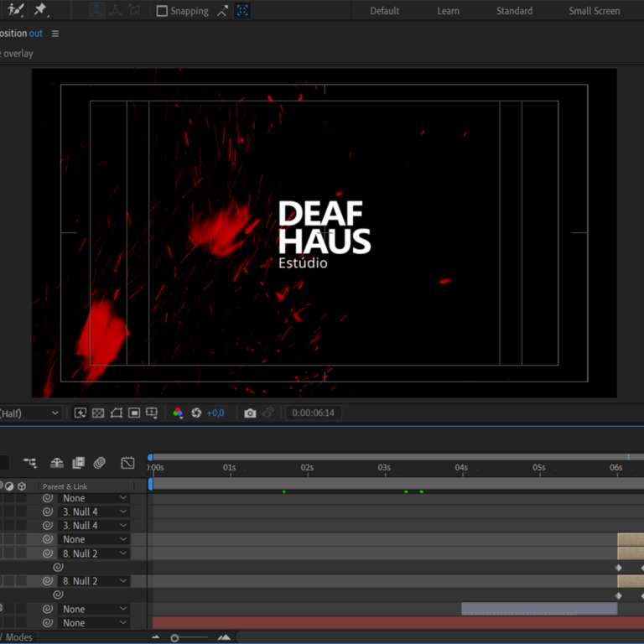
Task: Open the first '8. Null 2' parent dropdown
Action: coord(92,553)
